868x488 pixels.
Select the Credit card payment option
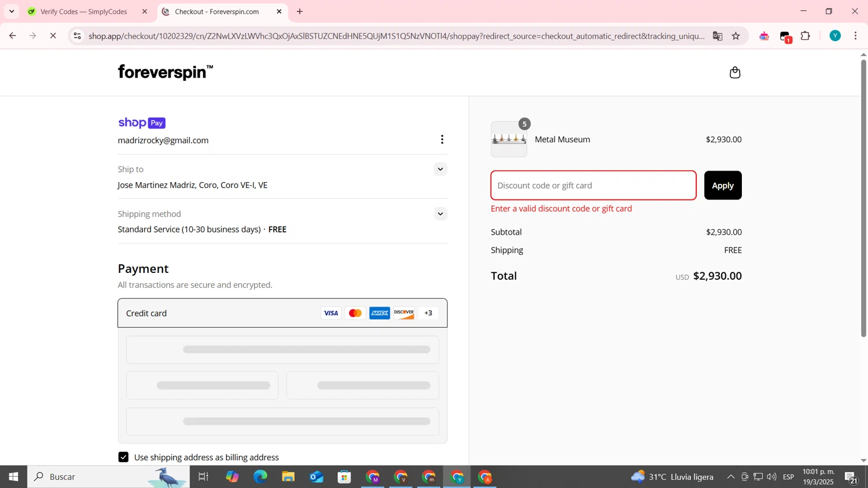click(x=282, y=313)
